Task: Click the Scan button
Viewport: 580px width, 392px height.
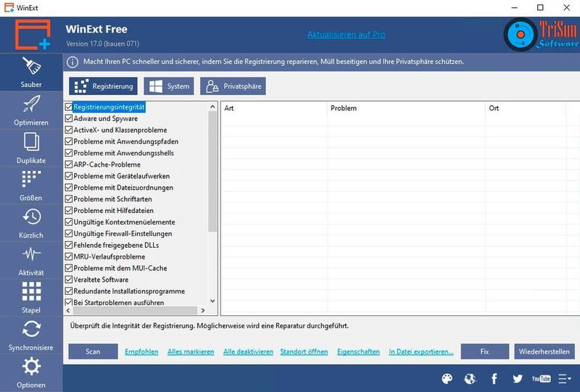Action: pos(93,351)
